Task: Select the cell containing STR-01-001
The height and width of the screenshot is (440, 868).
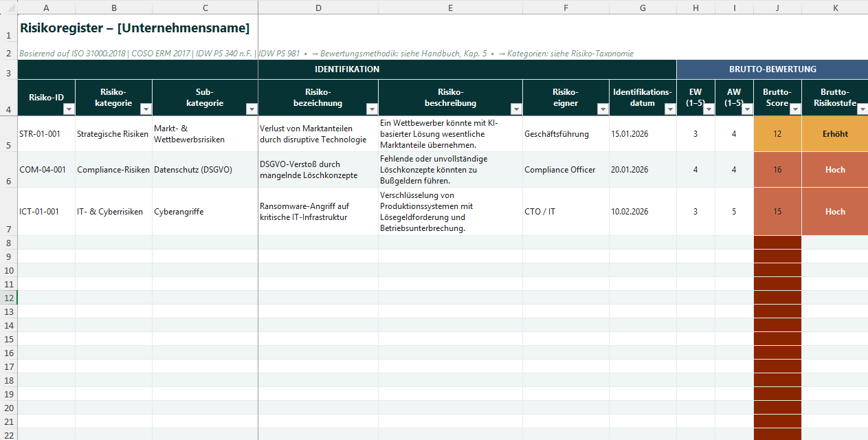Action: (x=46, y=134)
